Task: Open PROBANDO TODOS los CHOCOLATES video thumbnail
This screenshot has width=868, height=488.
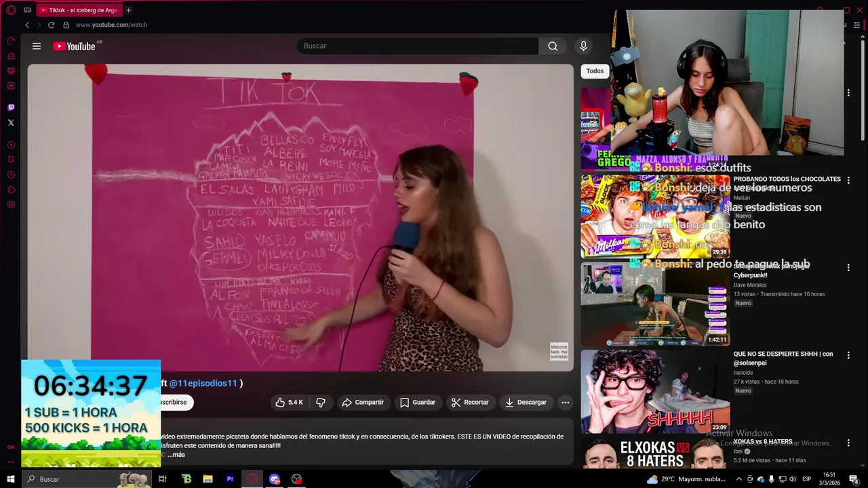Action: click(655, 216)
